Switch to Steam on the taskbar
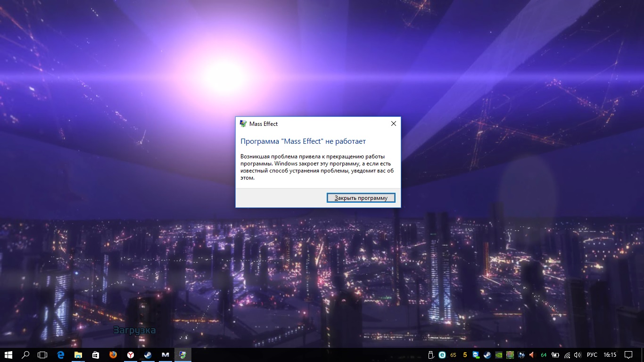Image resolution: width=644 pixels, height=362 pixels. click(148, 354)
